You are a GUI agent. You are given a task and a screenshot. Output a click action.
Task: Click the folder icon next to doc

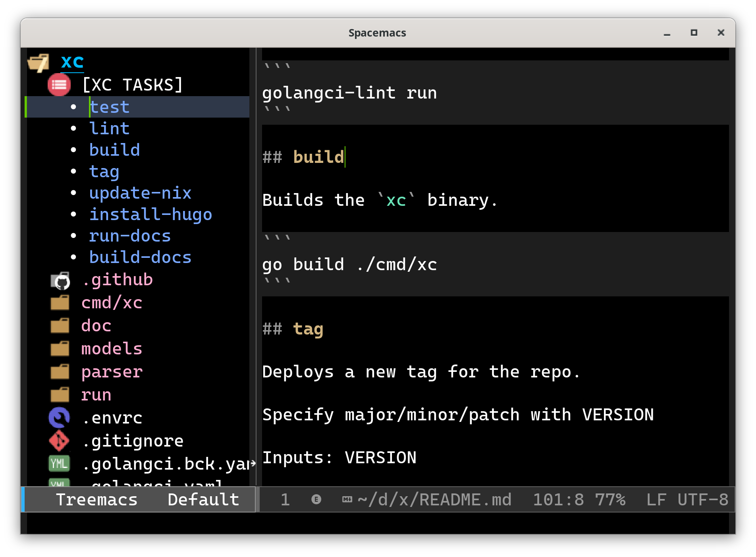(x=60, y=326)
